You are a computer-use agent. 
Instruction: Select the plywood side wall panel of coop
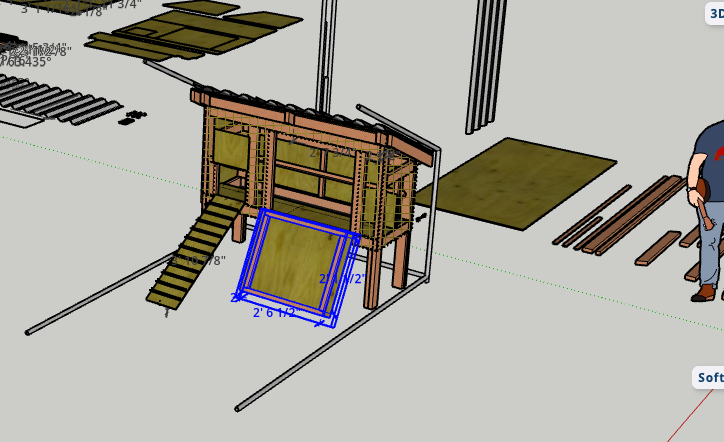click(x=231, y=148)
